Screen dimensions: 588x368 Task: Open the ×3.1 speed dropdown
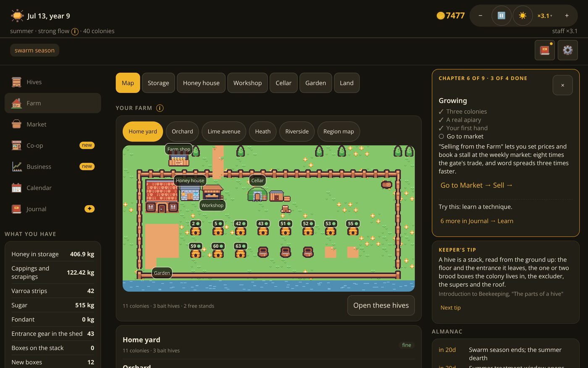[545, 16]
